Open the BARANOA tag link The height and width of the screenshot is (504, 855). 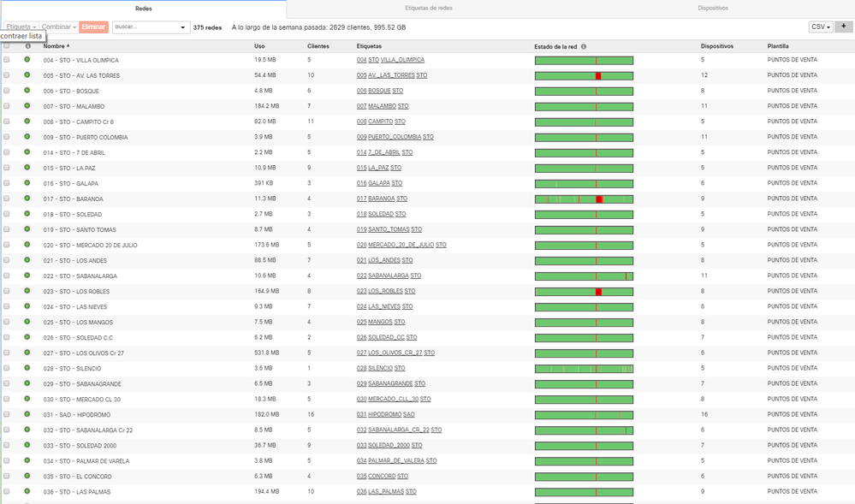tap(381, 199)
